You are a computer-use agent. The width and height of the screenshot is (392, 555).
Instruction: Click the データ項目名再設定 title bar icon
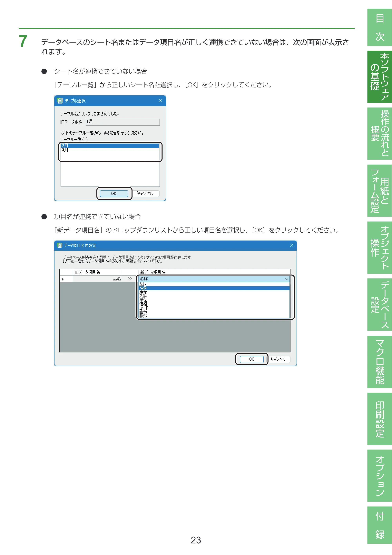tap(59, 245)
